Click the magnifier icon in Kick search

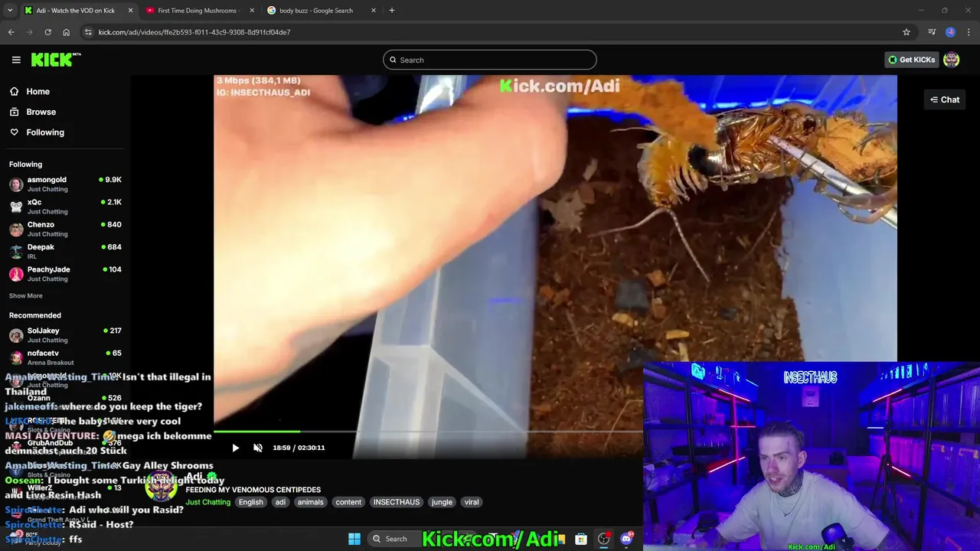pos(394,60)
